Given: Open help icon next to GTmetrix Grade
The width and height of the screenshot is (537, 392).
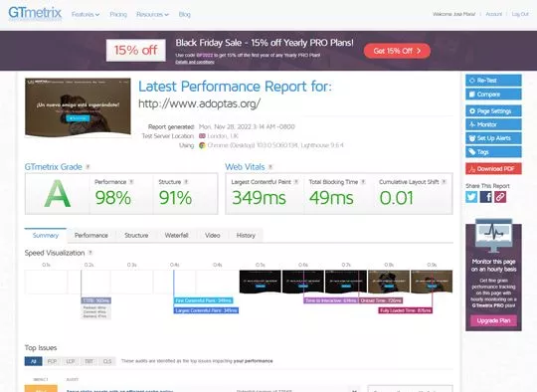Looking at the screenshot, I should 89,167.
